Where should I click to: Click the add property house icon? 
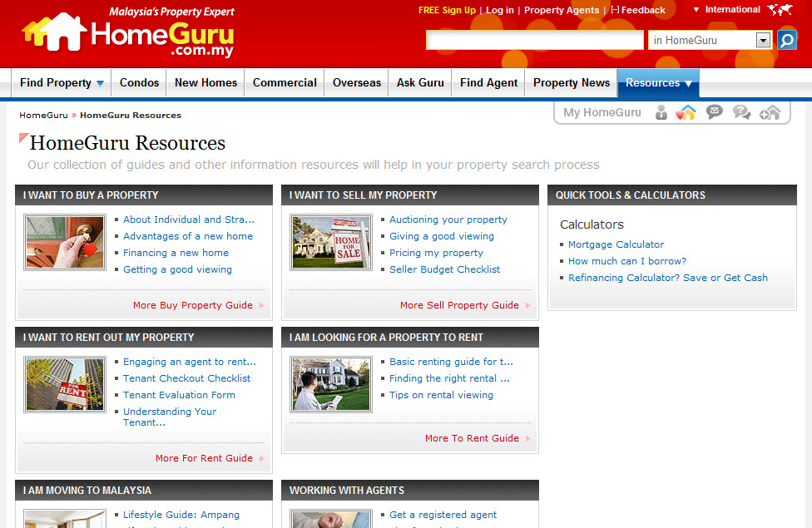770,113
